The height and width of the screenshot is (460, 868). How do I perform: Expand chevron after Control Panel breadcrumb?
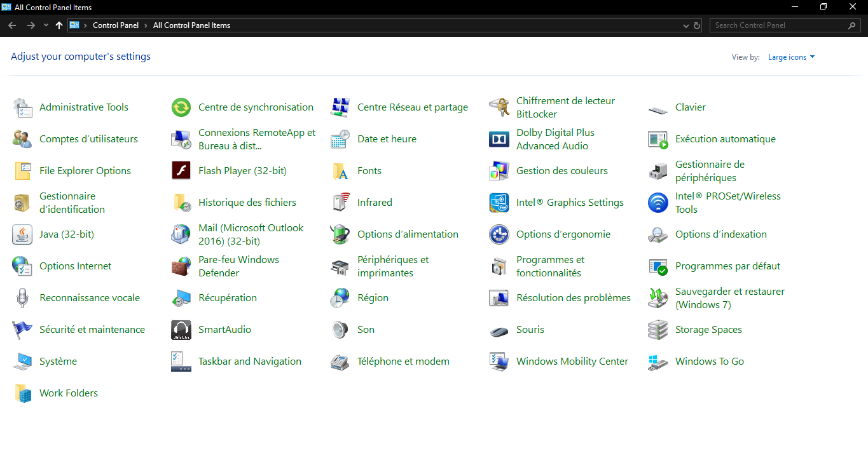click(146, 25)
